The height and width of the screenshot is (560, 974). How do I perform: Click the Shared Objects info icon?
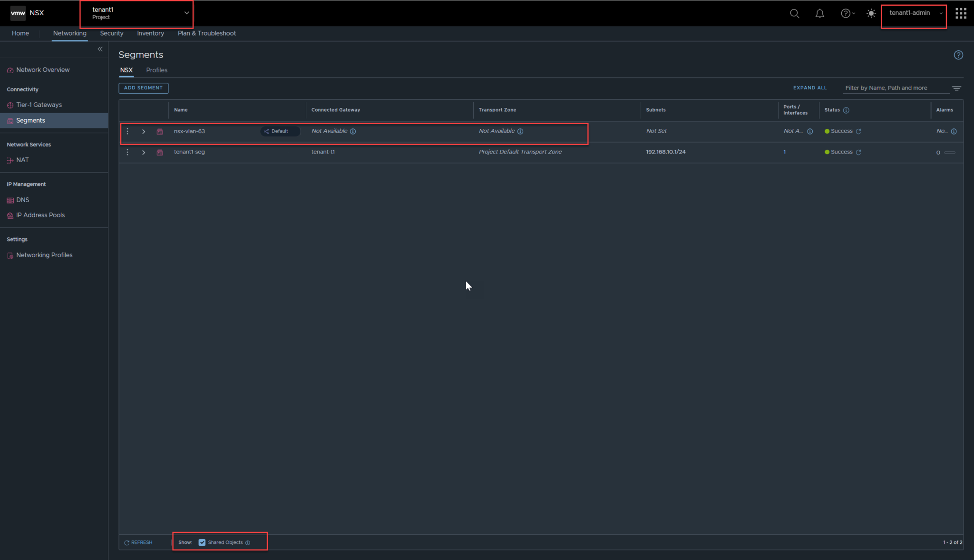point(248,543)
